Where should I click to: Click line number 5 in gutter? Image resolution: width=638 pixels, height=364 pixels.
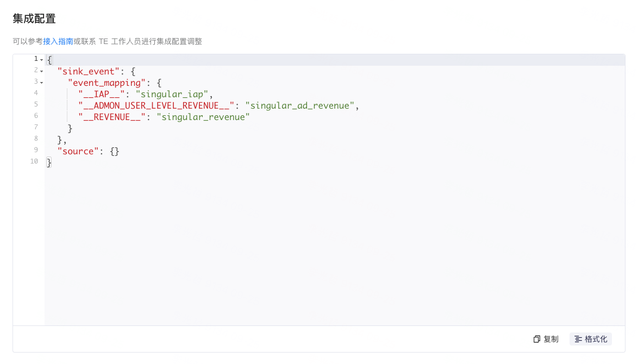pos(36,104)
